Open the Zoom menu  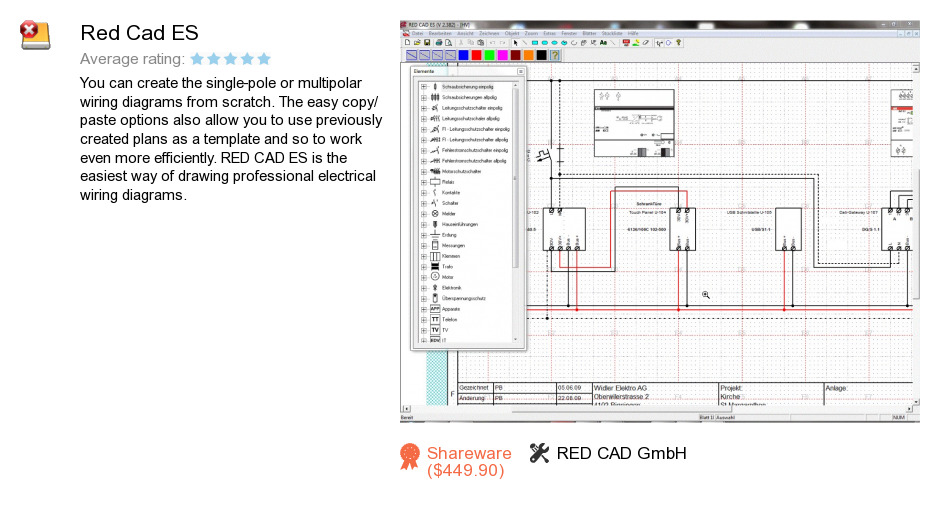(x=531, y=34)
